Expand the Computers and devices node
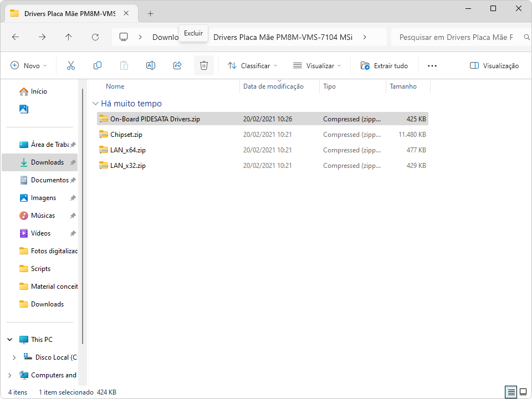The width and height of the screenshot is (532, 399). pos(9,375)
